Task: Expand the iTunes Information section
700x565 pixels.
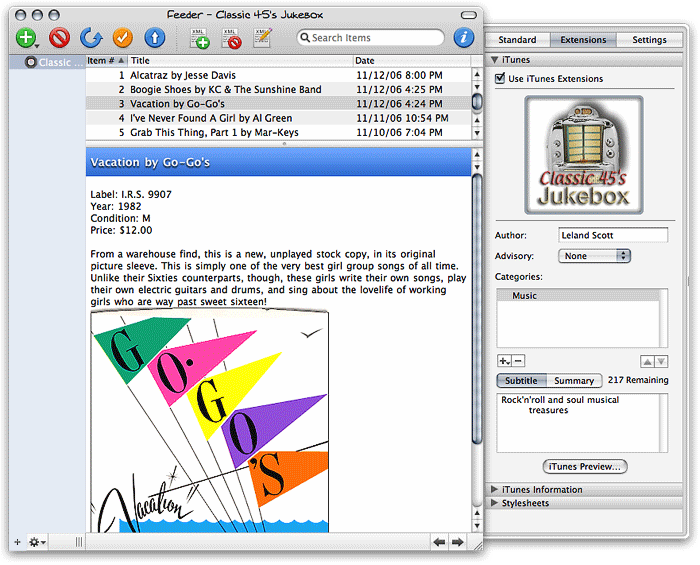Action: (494, 489)
